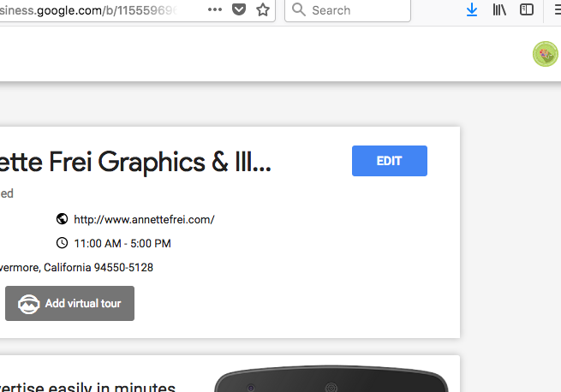Click the clock hours icon
Screen dimensions: 561x392
(62, 243)
